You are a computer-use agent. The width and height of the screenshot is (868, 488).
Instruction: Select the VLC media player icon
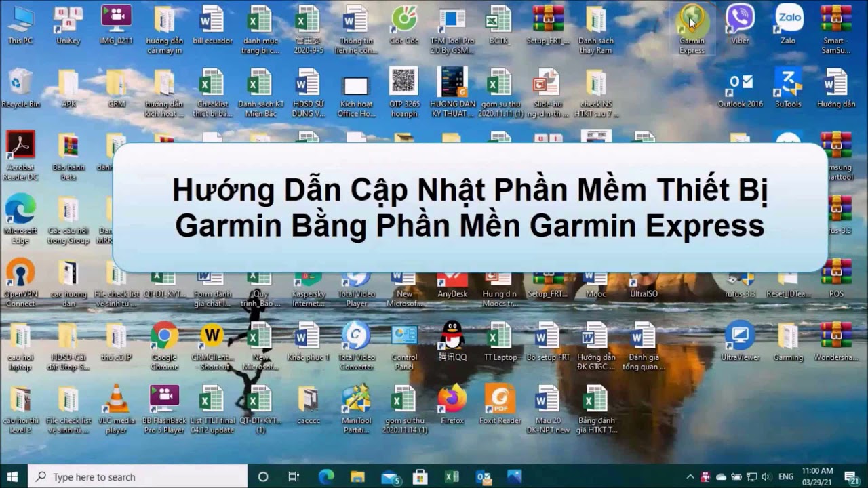point(116,409)
